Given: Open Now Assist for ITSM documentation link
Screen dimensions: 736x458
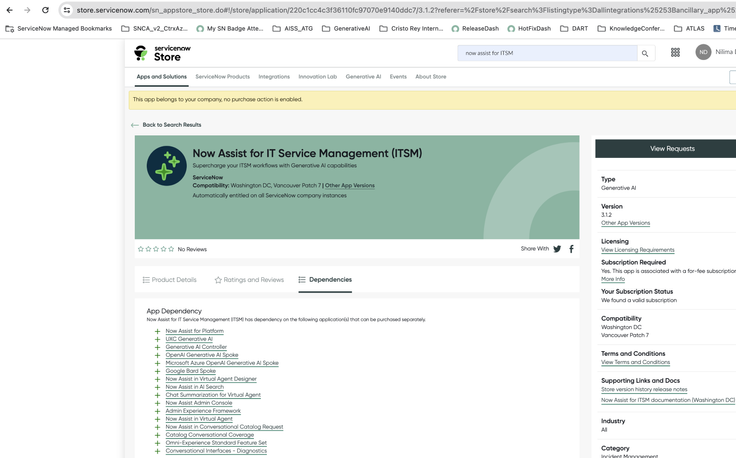Looking at the screenshot, I should [x=667, y=400].
